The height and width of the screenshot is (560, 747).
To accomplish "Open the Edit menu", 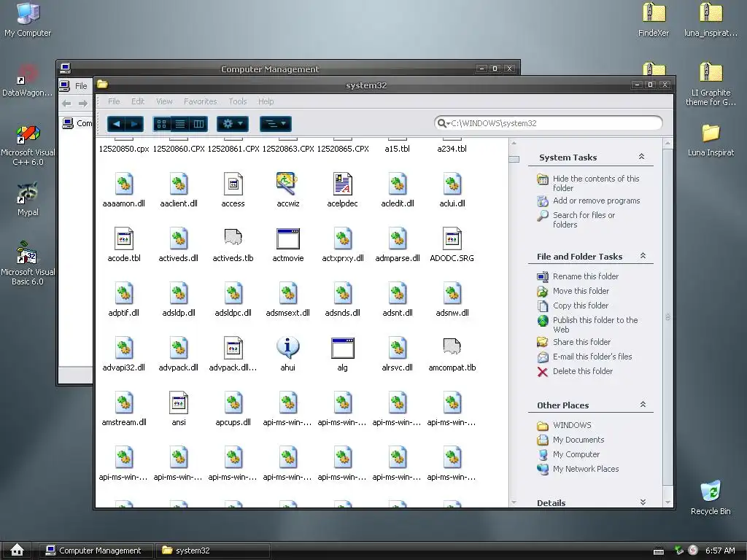I will 138,101.
